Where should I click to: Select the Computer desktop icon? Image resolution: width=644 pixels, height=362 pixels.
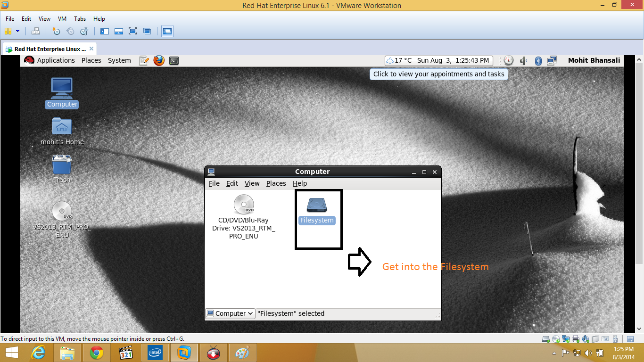(62, 93)
